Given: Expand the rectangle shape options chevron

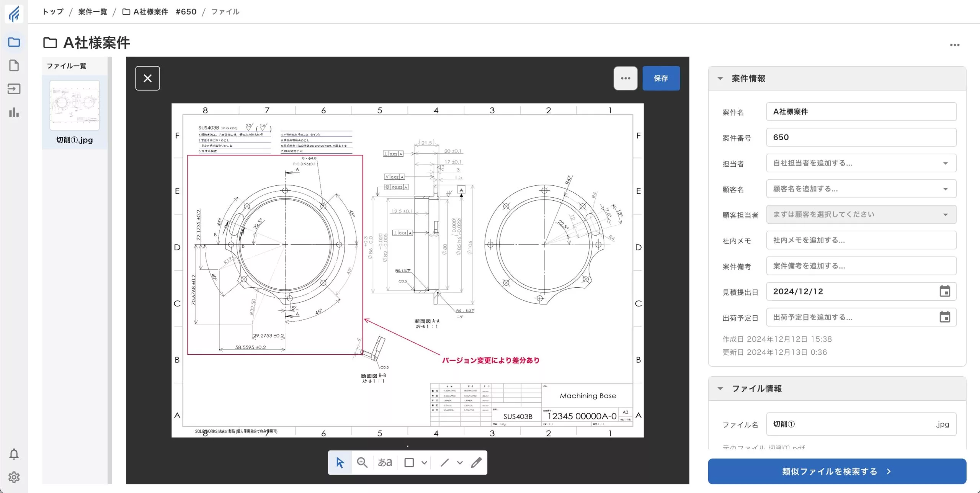Looking at the screenshot, I should tap(424, 463).
